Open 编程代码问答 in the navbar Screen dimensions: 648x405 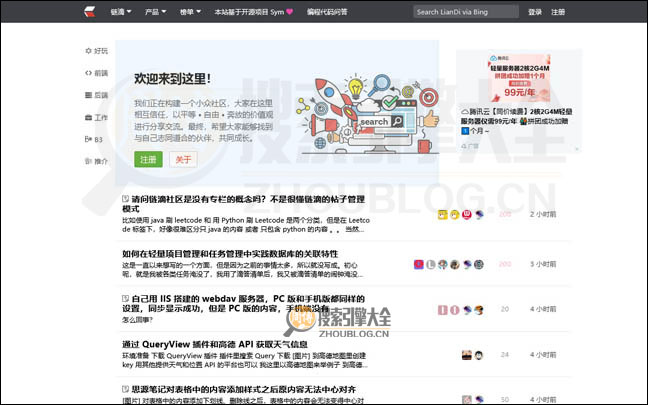tap(326, 12)
